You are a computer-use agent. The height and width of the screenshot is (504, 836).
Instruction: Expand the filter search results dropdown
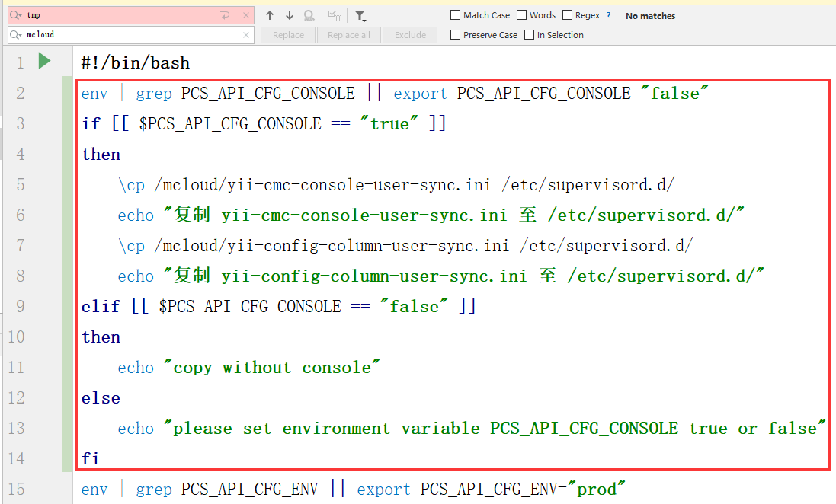(x=360, y=15)
